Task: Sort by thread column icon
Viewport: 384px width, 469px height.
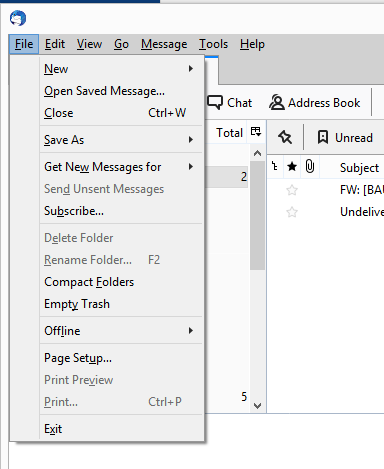Action: click(x=274, y=166)
